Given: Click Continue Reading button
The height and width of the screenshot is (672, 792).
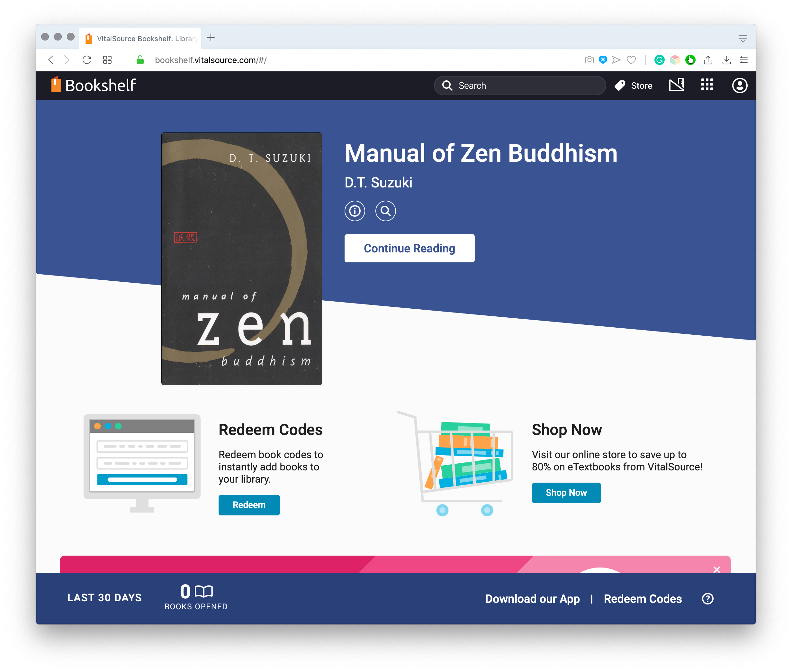Looking at the screenshot, I should click(409, 248).
